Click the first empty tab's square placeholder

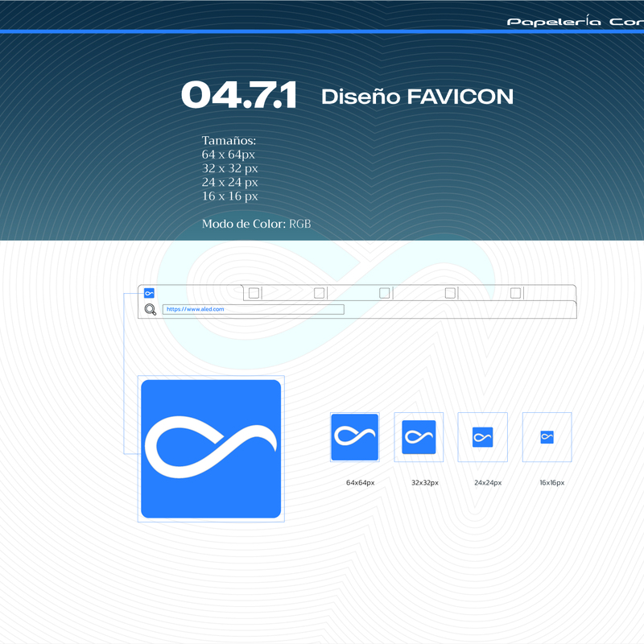click(x=254, y=293)
